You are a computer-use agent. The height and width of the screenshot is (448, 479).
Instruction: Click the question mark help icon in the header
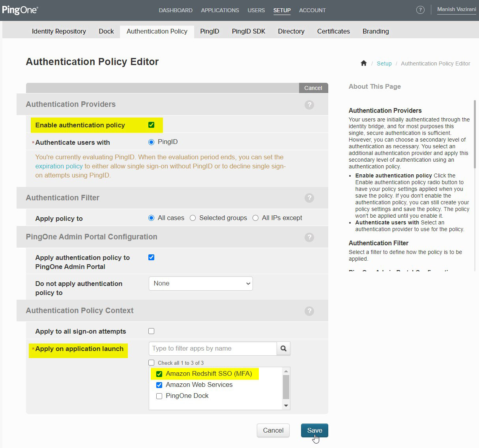(x=420, y=10)
